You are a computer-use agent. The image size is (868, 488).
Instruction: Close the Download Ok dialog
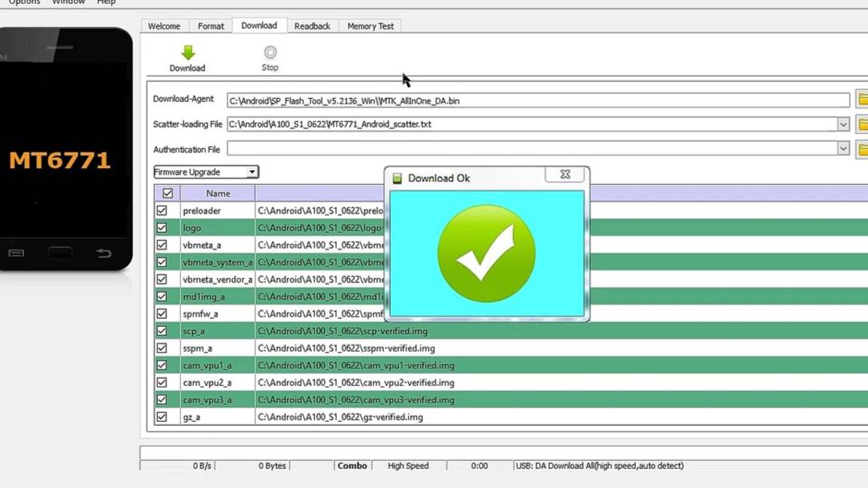tap(565, 174)
